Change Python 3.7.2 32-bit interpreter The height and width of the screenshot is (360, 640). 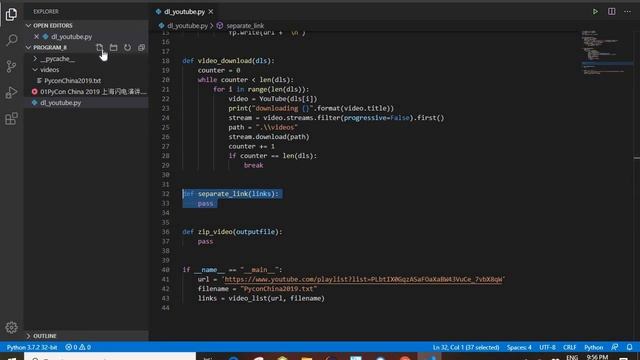(32, 347)
